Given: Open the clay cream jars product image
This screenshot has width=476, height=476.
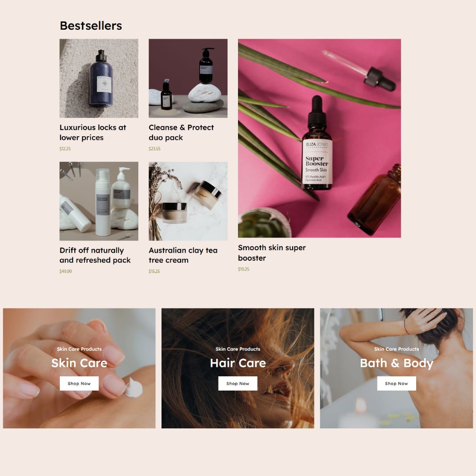Looking at the screenshot, I should point(188,201).
